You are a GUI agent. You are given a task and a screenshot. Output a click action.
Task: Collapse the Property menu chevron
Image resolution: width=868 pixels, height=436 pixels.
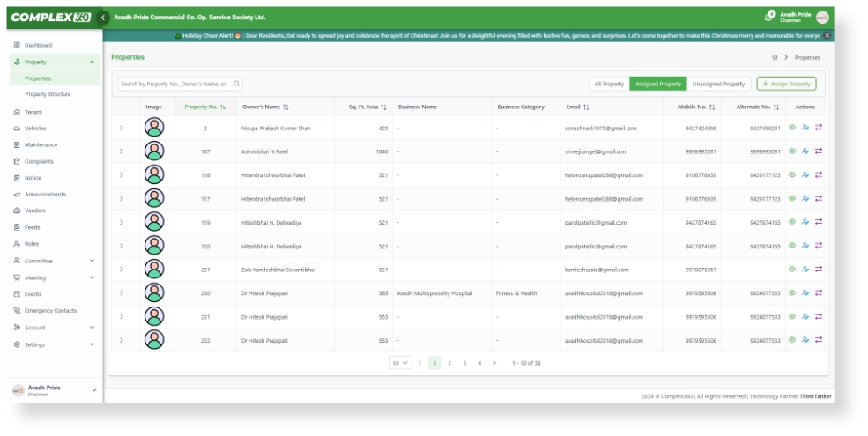point(92,62)
